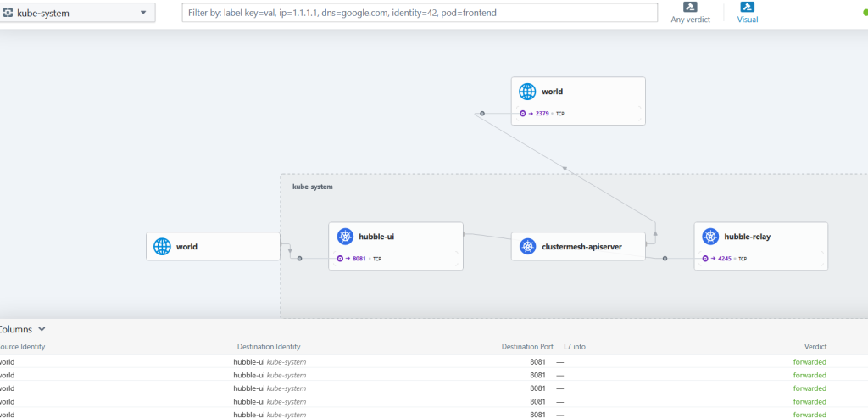The width and height of the screenshot is (868, 419).
Task: Click port 4245 on hubble-relay card
Action: [725, 259]
